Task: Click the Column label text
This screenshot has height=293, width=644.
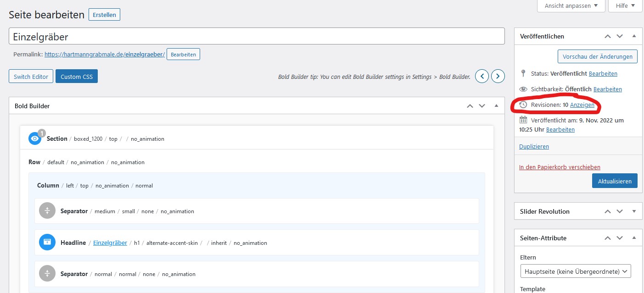Action: pos(48,185)
